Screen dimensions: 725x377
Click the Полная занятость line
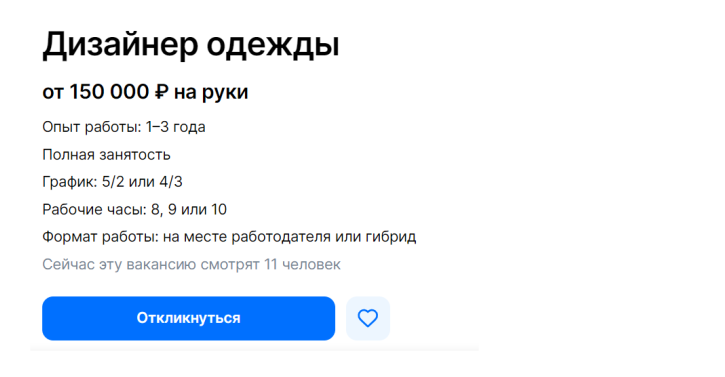click(106, 155)
